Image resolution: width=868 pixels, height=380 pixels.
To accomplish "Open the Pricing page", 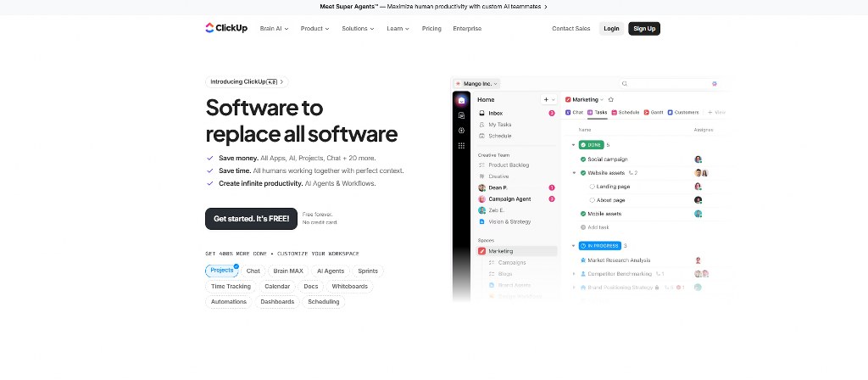I will [x=431, y=29].
